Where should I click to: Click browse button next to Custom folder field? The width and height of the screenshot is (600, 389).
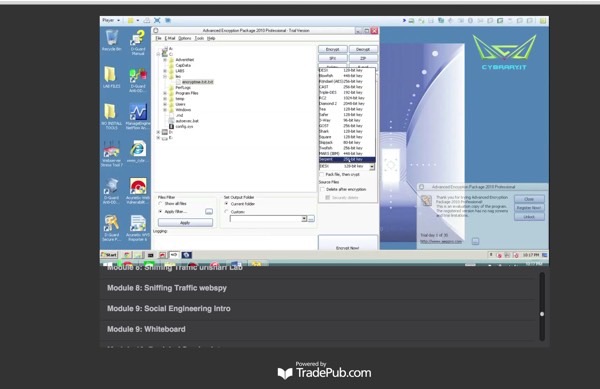click(x=311, y=219)
